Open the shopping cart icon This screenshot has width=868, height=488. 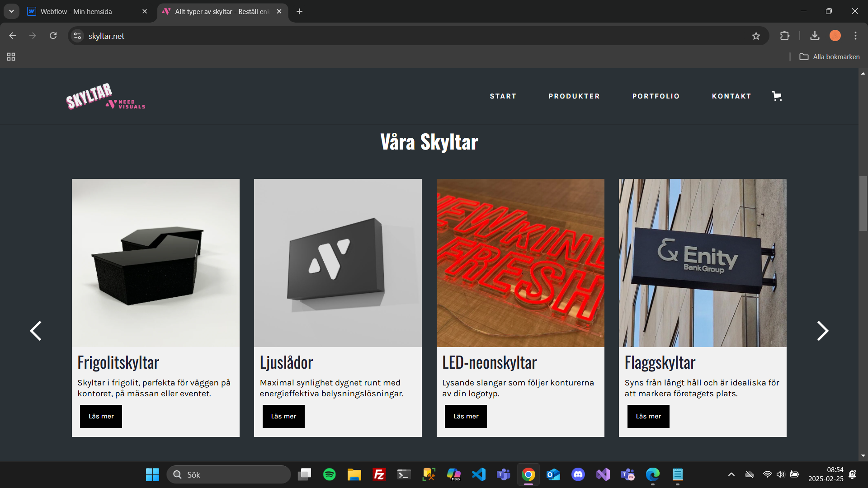[777, 96]
